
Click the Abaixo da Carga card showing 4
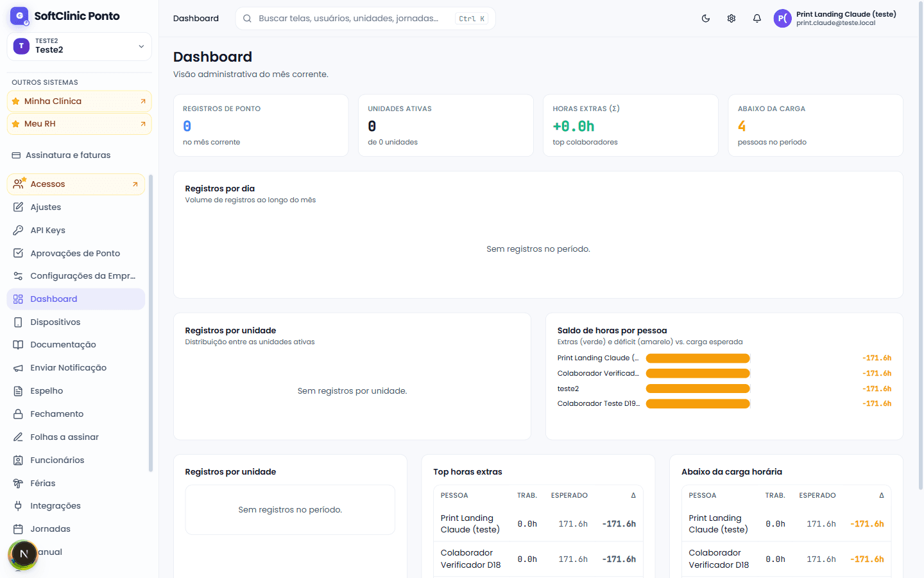click(x=816, y=125)
